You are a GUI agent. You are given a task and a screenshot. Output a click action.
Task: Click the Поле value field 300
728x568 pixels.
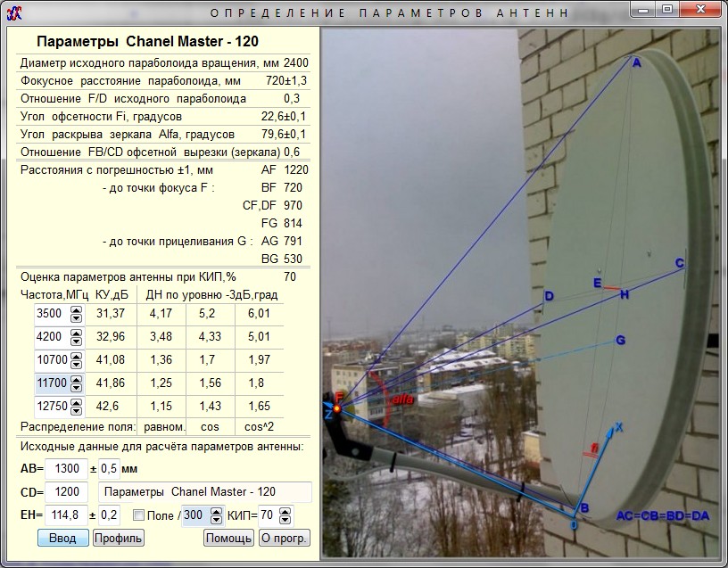pyautogui.click(x=196, y=515)
